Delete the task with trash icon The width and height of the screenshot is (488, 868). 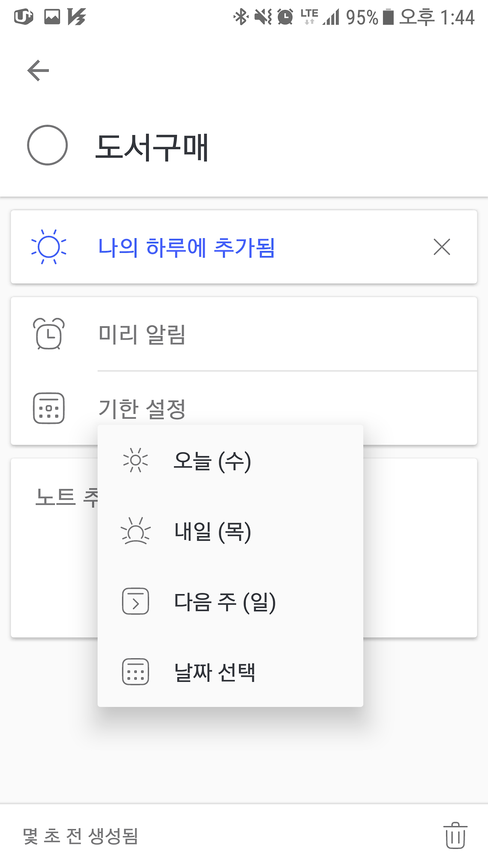(455, 836)
